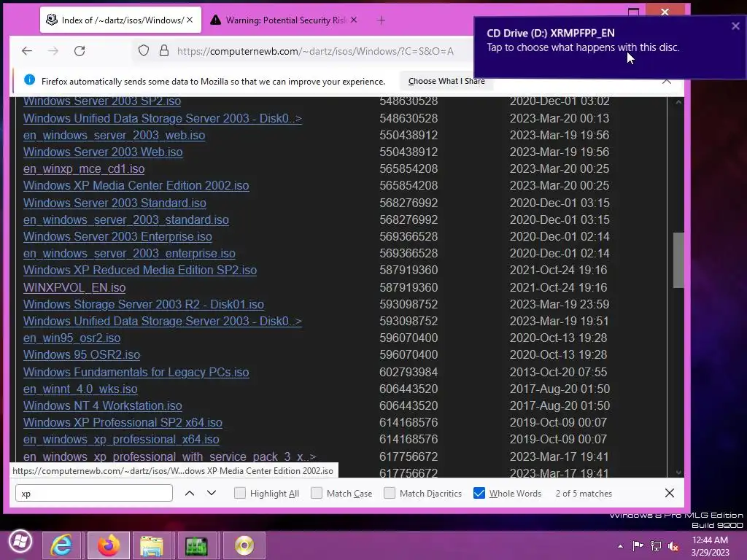Open the en_windows_server_2003_standard.iso link

(x=126, y=219)
